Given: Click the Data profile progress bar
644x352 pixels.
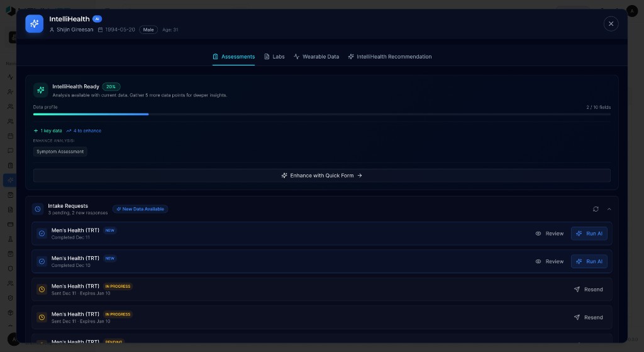Looking at the screenshot, I should [321, 115].
